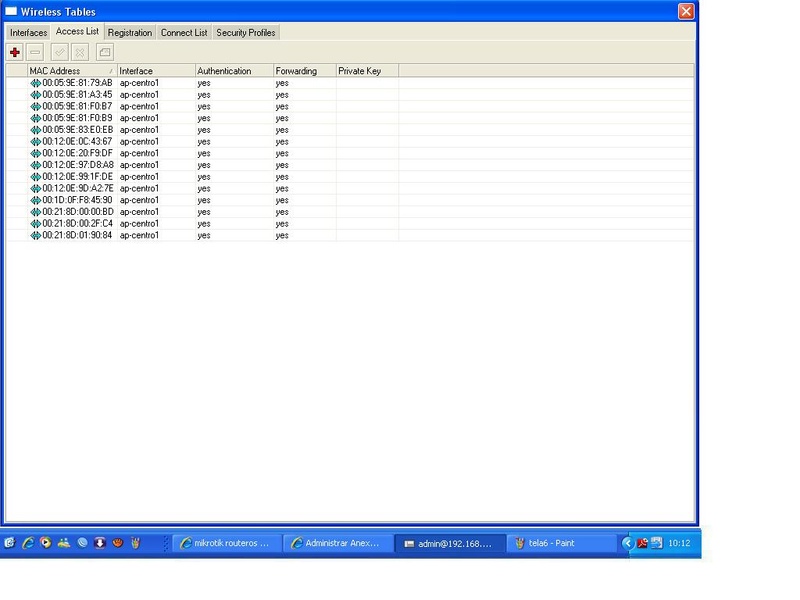
Task: Sort by the Private Key column header
Action: [x=367, y=71]
